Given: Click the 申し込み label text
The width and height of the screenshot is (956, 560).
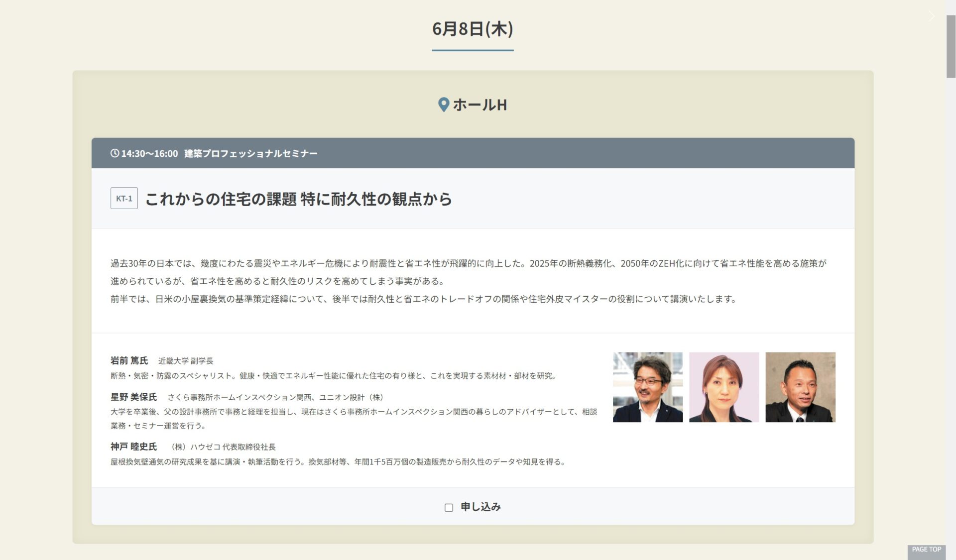Looking at the screenshot, I should [x=480, y=507].
